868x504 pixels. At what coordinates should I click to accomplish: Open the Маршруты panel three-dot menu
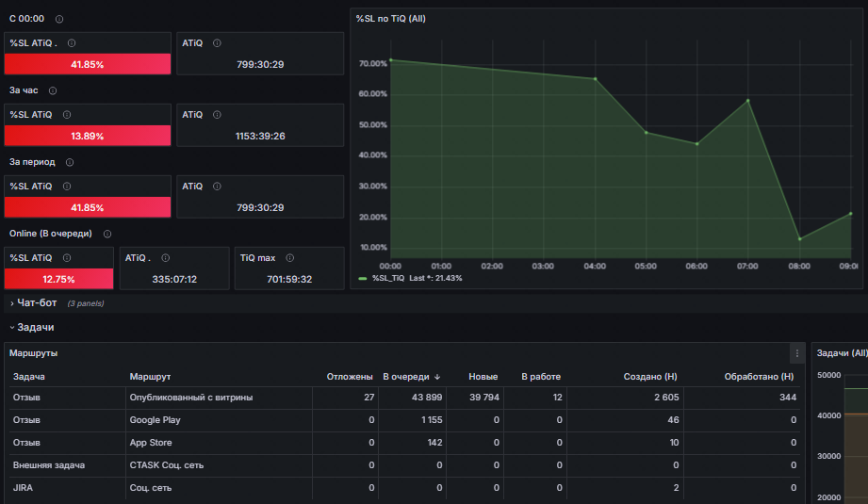797,353
